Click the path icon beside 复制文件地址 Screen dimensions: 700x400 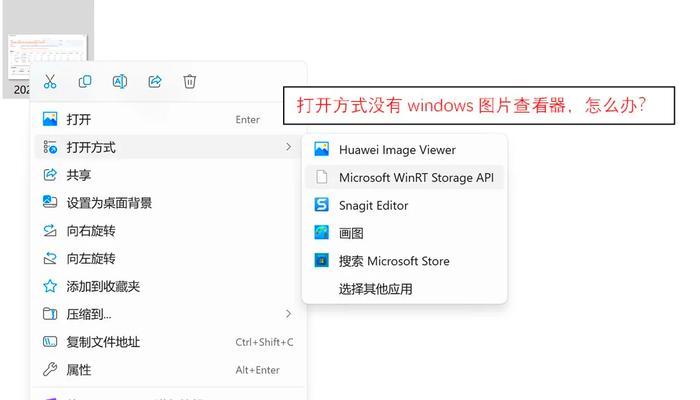coord(50,342)
